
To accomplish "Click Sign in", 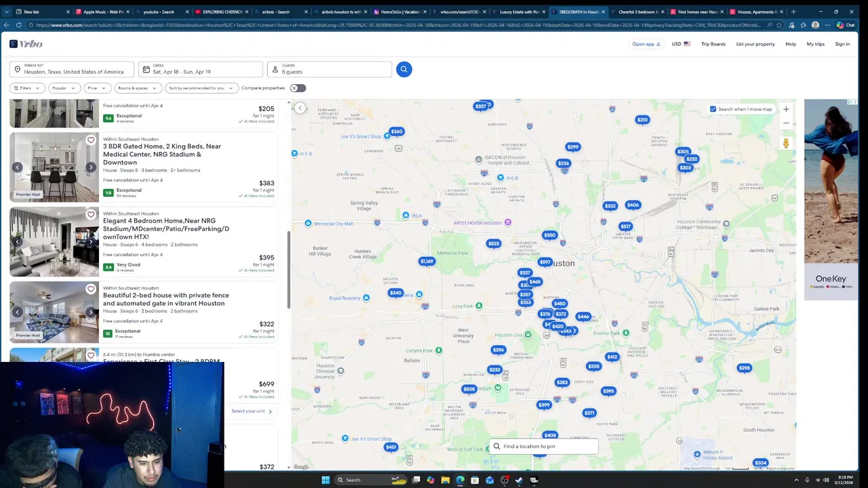I will pos(842,44).
